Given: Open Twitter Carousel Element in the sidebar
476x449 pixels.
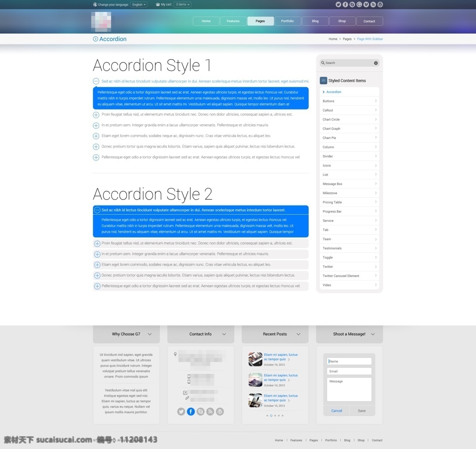Looking at the screenshot, I should (349, 276).
